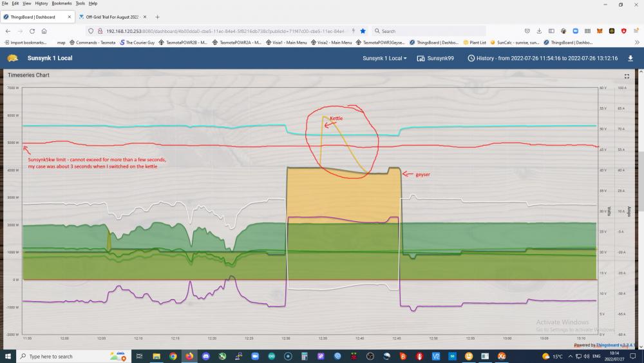Open The Courier Guy bookmark

137,43
